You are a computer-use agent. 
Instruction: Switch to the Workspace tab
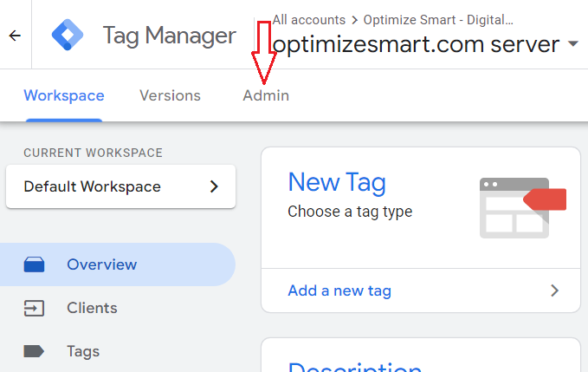[64, 95]
